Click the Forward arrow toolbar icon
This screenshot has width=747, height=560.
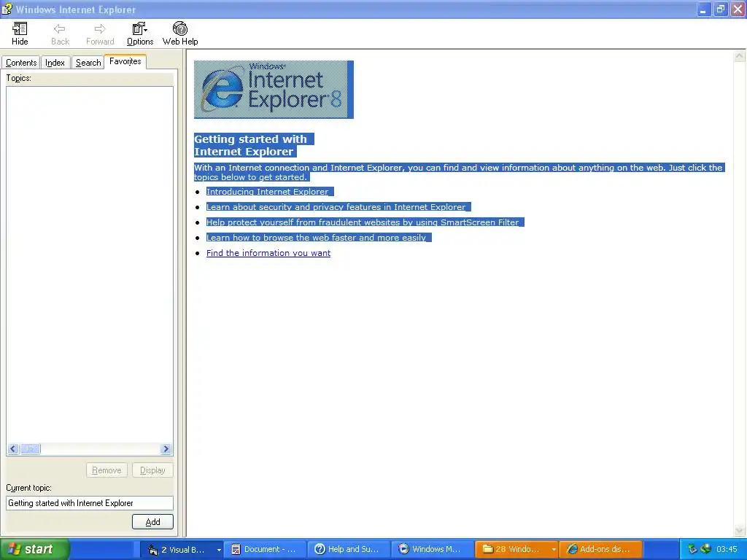point(100,34)
